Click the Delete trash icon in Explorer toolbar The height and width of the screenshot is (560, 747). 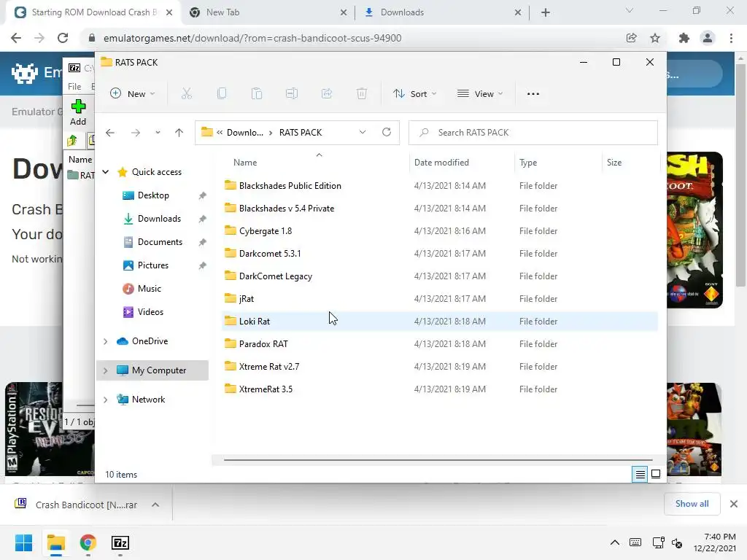(x=362, y=94)
